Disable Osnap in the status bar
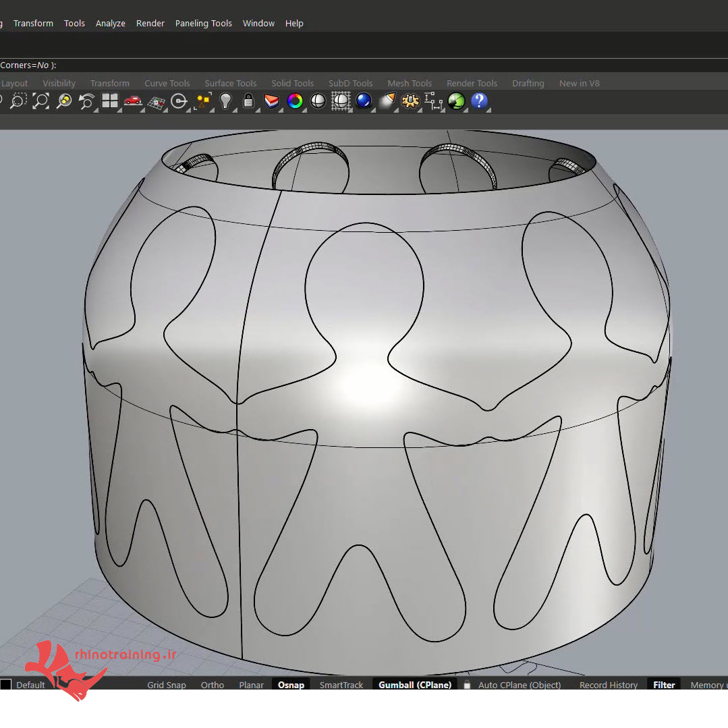 (291, 685)
